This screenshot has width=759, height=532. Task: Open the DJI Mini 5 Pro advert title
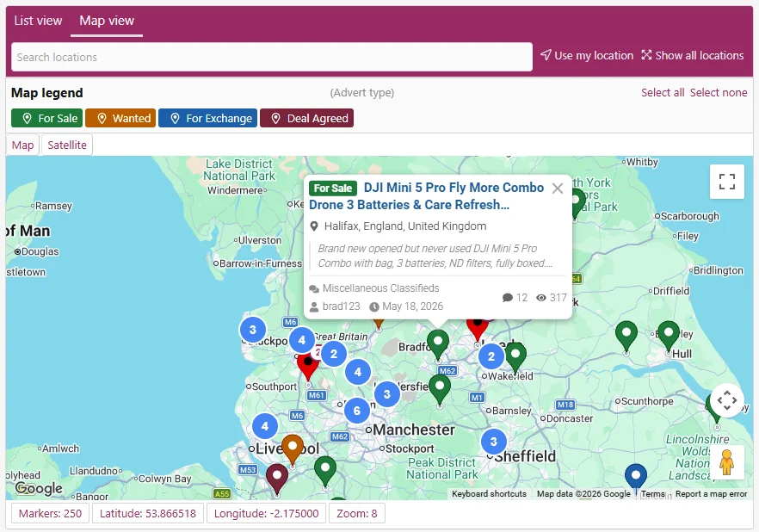pos(427,196)
